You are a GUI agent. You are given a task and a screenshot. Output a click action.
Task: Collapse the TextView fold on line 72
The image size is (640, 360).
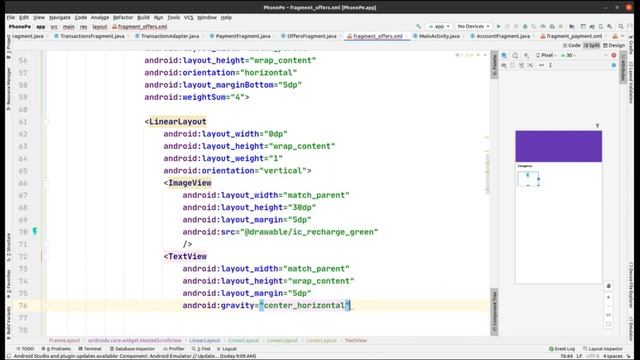(46, 256)
